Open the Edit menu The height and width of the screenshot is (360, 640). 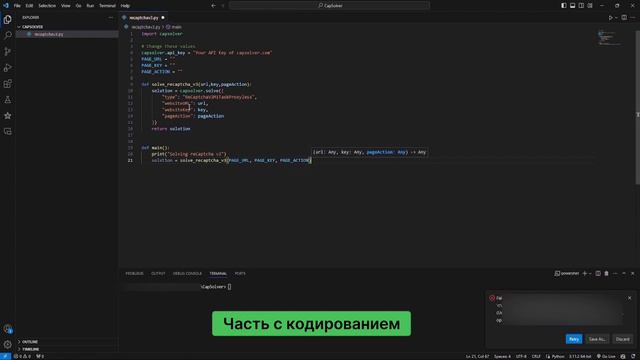click(29, 6)
